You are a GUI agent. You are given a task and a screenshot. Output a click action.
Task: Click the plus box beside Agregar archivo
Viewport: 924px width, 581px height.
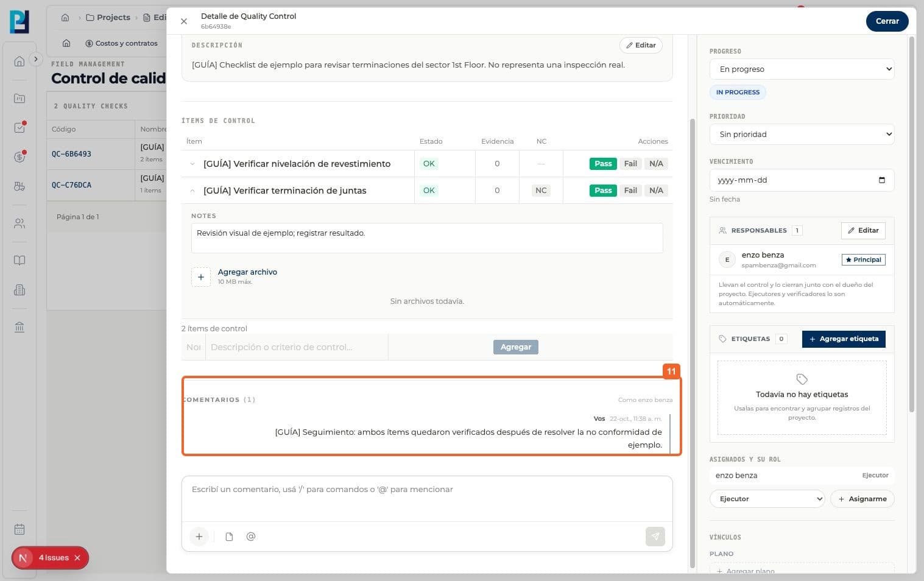tap(201, 277)
